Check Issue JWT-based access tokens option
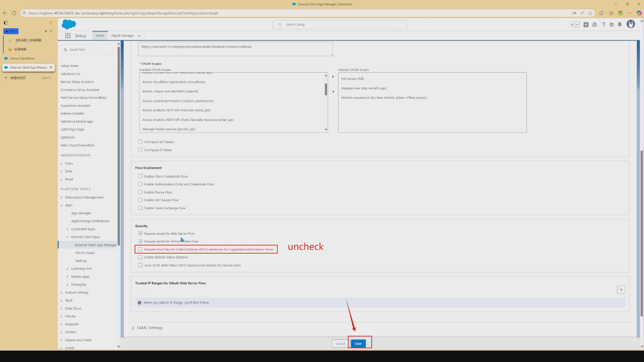Viewport: 644px width, 362px height. [140, 265]
